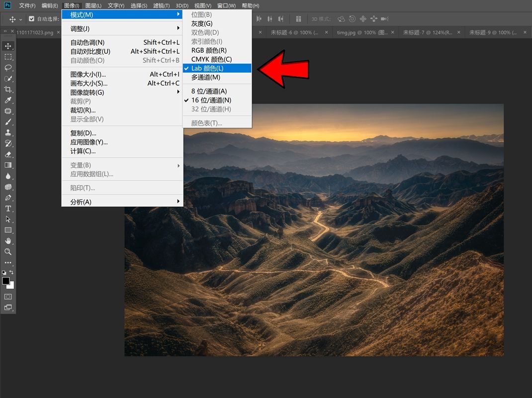
Task: Select the Move tool
Action: click(x=7, y=46)
